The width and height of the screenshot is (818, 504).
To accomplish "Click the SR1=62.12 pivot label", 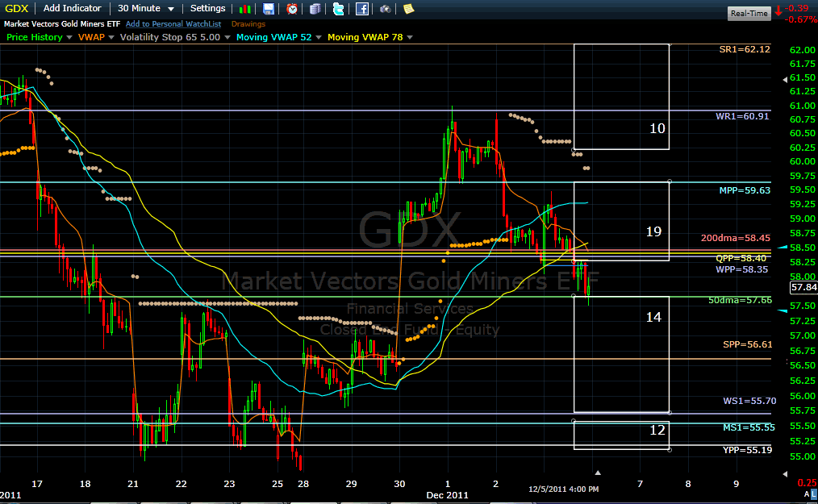I will (745, 49).
